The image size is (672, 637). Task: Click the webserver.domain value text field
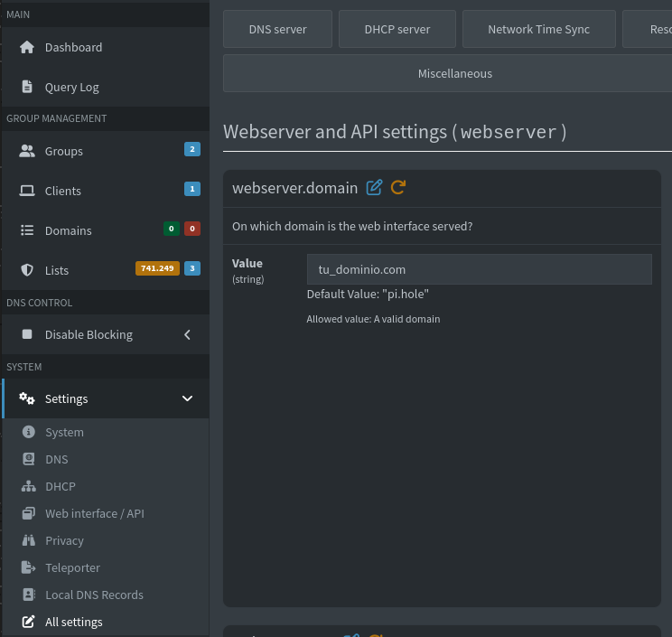[x=479, y=269]
